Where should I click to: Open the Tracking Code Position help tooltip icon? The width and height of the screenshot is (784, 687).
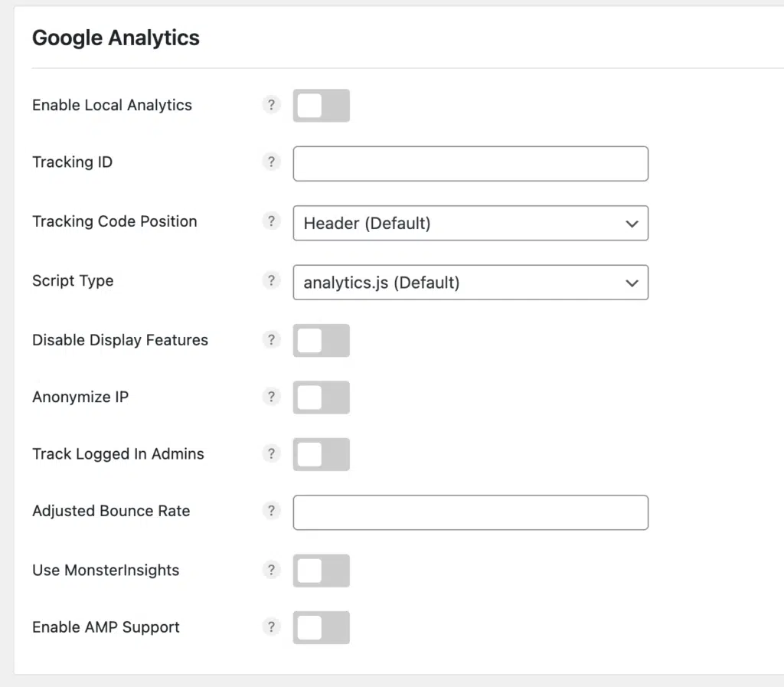click(271, 221)
